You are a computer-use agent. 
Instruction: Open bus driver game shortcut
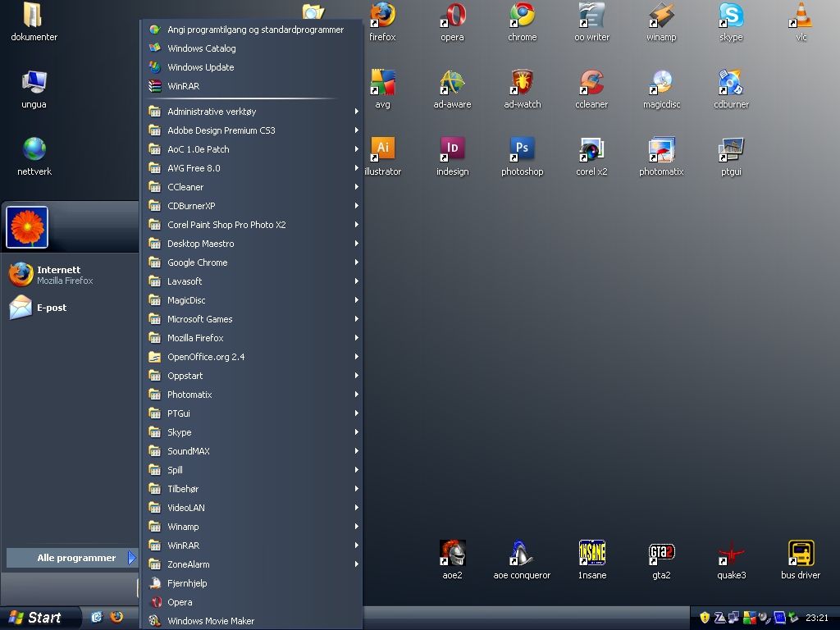801,559
